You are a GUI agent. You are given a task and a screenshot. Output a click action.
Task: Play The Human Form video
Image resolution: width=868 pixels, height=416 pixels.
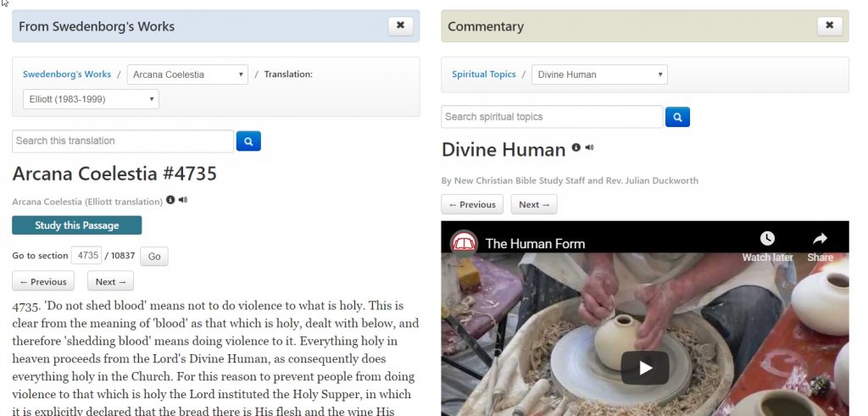click(644, 368)
